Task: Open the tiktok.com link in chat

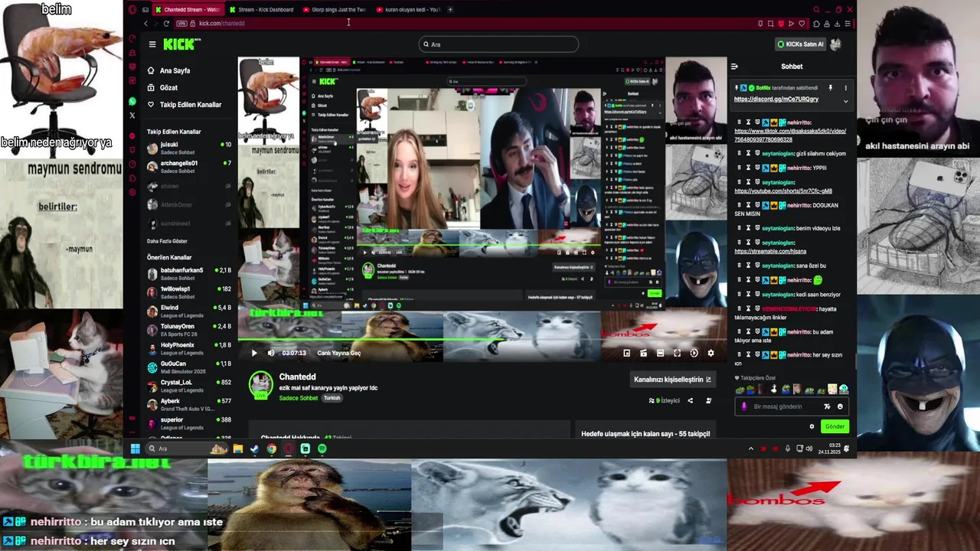Action: [x=790, y=135]
